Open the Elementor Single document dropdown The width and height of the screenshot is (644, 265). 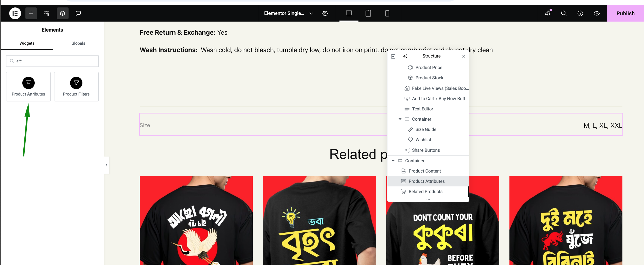pos(288,13)
